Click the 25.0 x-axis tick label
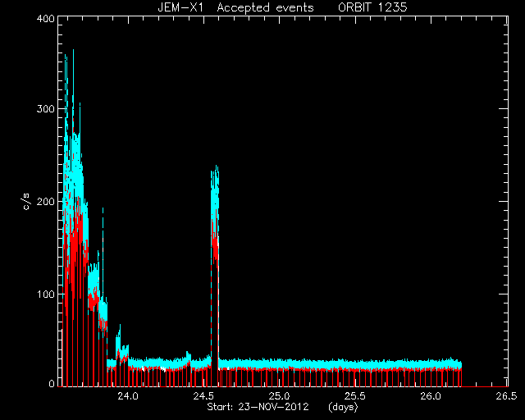This screenshot has height=420, width=525. pyautogui.click(x=280, y=396)
